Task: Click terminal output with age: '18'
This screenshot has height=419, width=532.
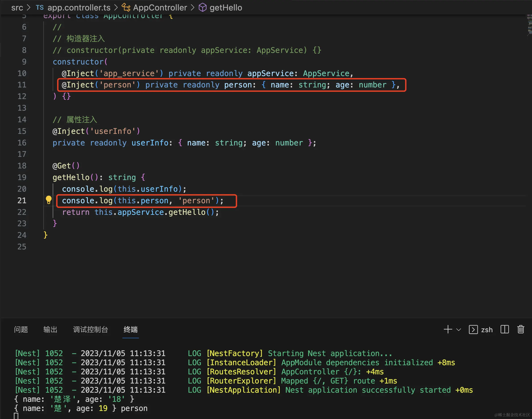Action: click(x=74, y=399)
